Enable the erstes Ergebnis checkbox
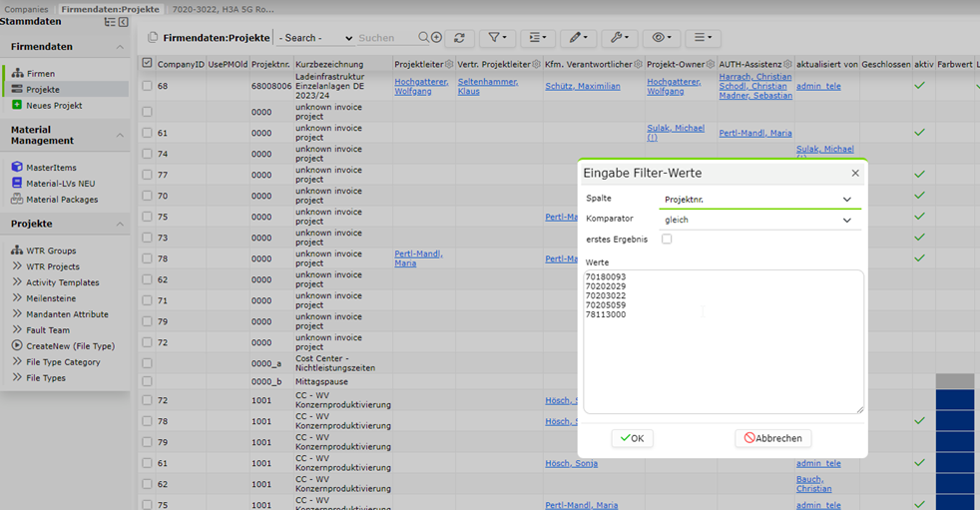 point(667,239)
